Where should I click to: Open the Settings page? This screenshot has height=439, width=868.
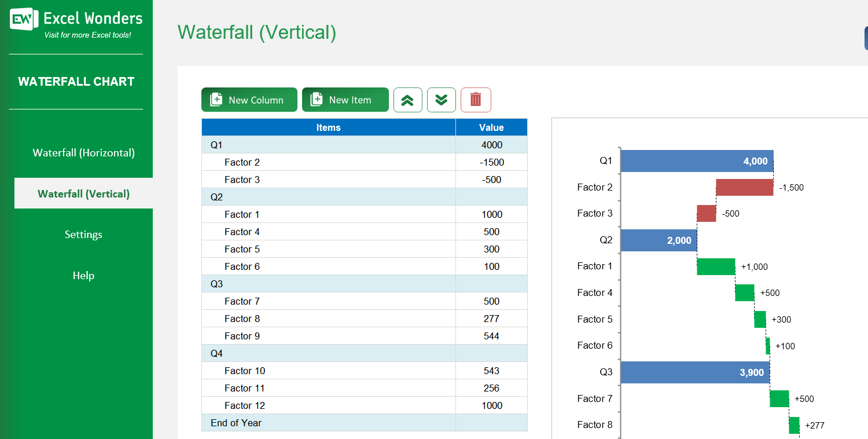tap(83, 234)
